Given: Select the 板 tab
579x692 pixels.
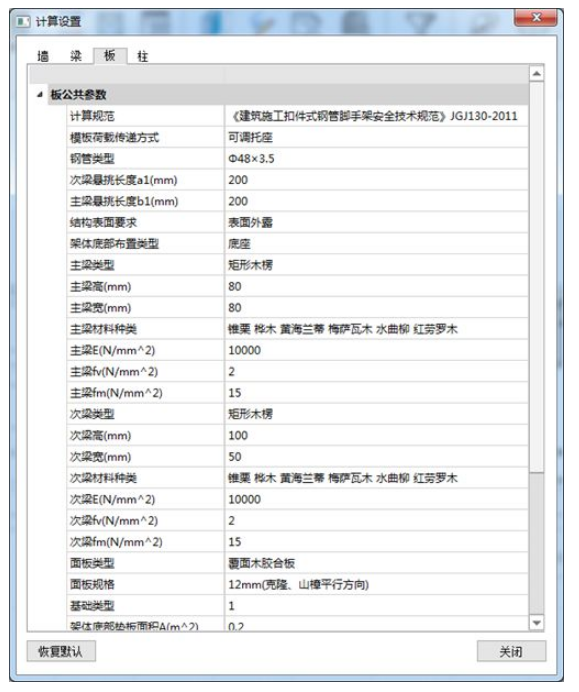Looking at the screenshot, I should pos(110,56).
